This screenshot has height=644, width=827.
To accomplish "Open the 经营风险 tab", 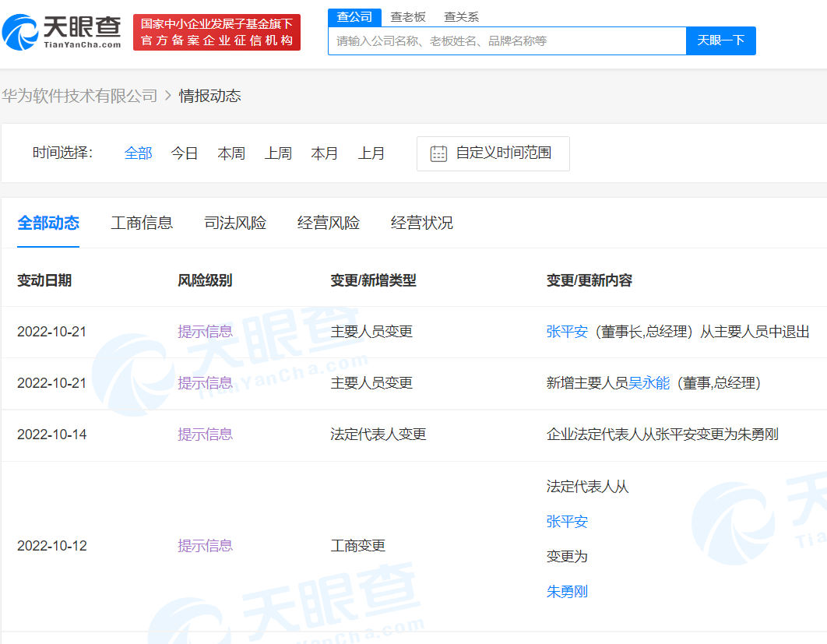I will (328, 223).
